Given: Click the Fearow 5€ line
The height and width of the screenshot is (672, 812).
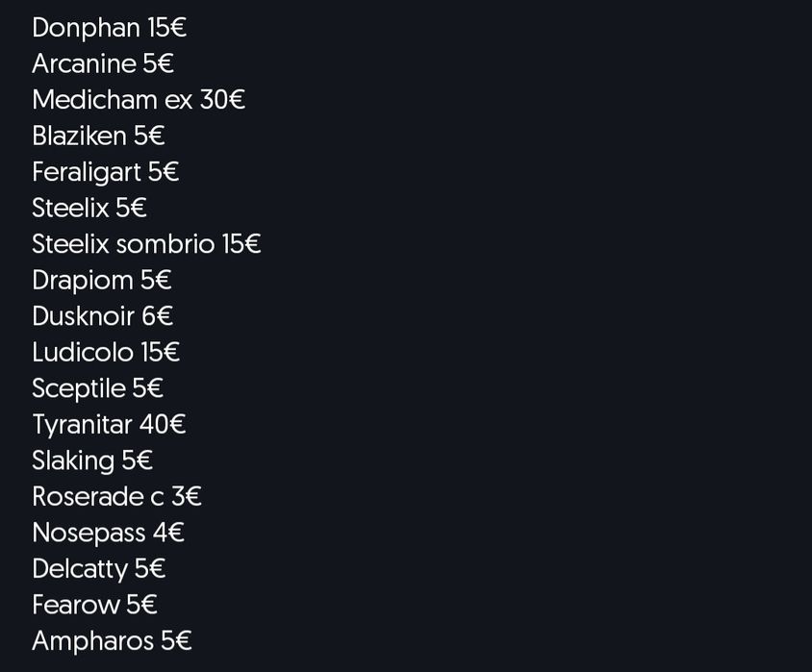Looking at the screenshot, I should pos(94,605).
